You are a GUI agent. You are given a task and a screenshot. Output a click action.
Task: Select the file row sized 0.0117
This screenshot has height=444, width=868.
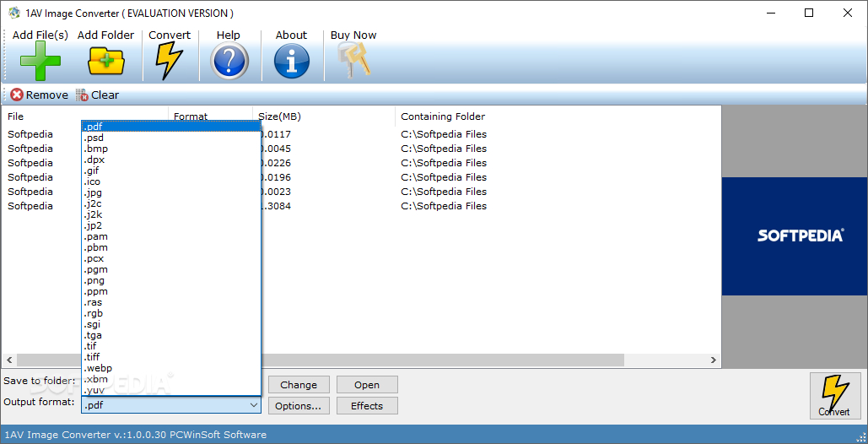[x=362, y=134]
